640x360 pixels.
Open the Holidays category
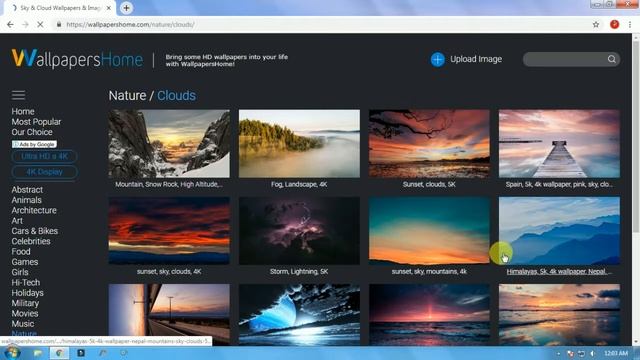point(27,293)
